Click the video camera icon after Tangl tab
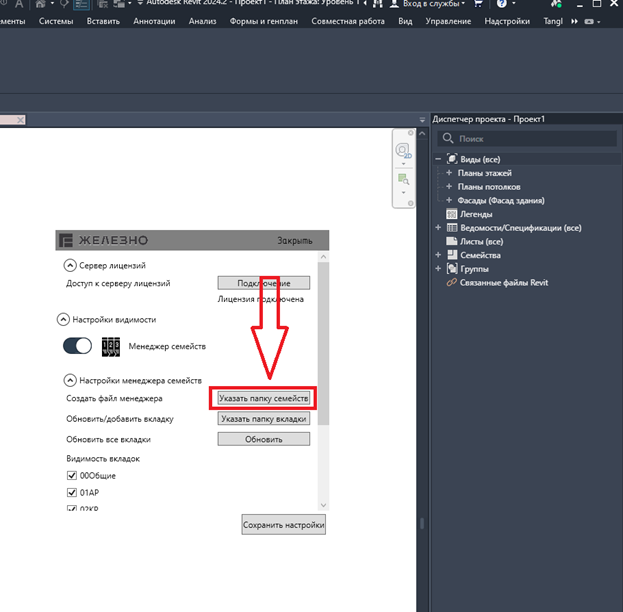 tap(589, 21)
